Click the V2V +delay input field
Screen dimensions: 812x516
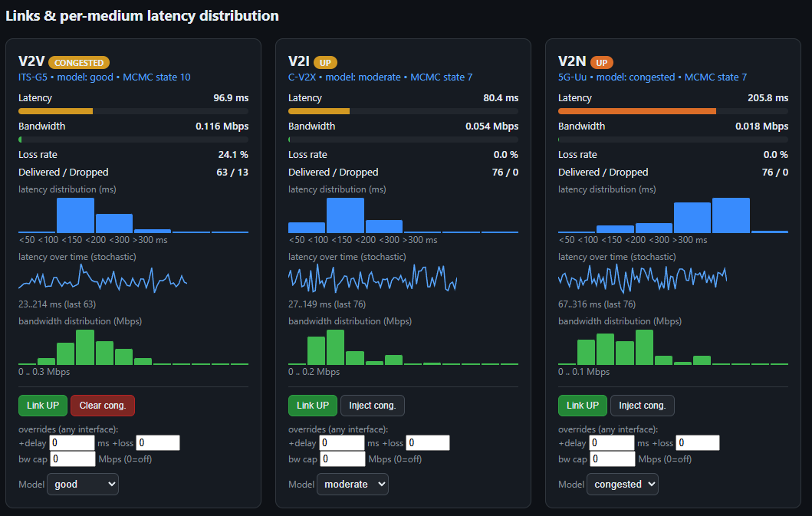[x=72, y=443]
